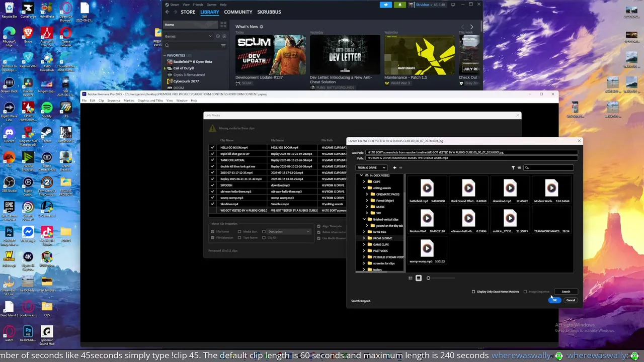
Task: Toggle checkmark for HELLI GO BOOM.mp4 clip
Action: point(212,147)
